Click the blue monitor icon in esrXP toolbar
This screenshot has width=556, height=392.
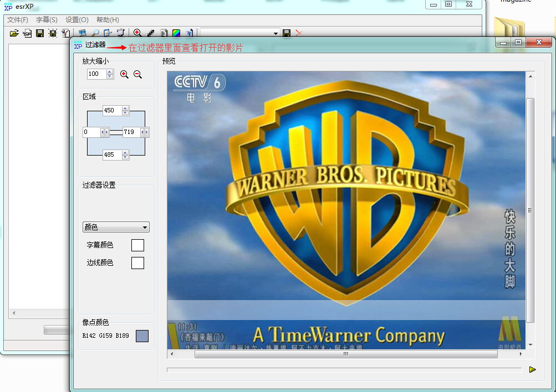click(82, 33)
